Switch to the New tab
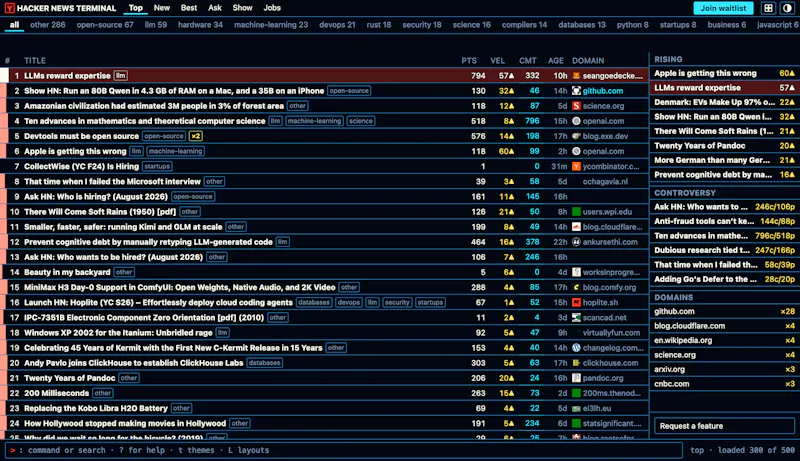 pyautogui.click(x=162, y=8)
